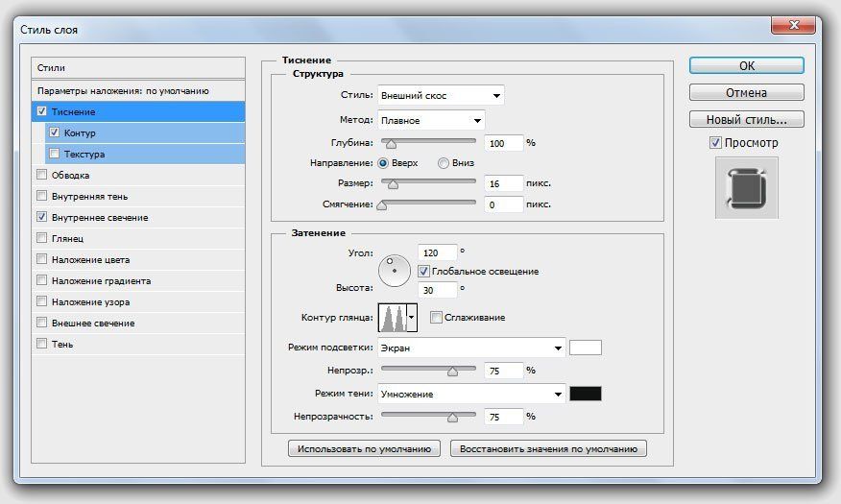Click the shadow Непрозрачность slider handle
841x504 pixels.
point(453,418)
